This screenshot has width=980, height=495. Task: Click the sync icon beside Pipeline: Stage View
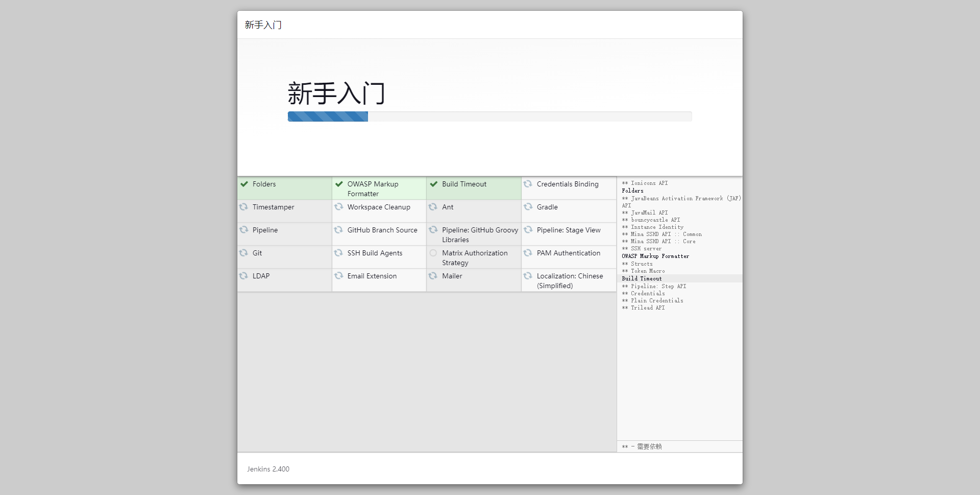(x=528, y=230)
